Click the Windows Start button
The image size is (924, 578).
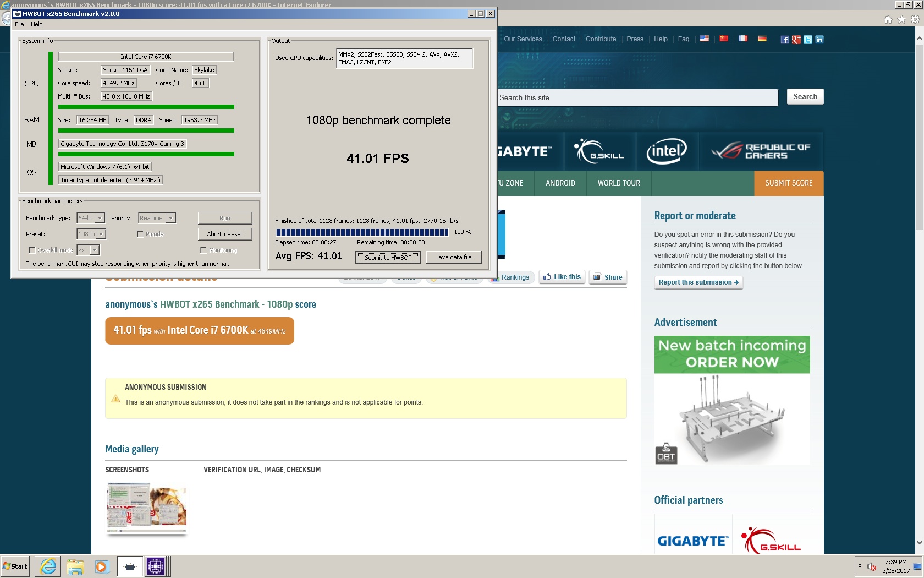pyautogui.click(x=15, y=566)
